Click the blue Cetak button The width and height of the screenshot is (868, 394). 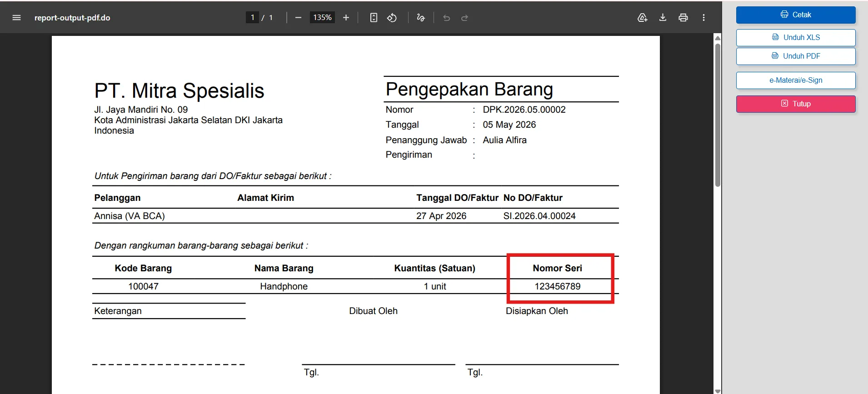point(796,15)
